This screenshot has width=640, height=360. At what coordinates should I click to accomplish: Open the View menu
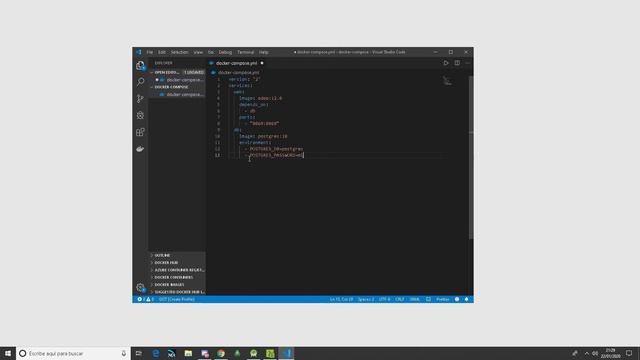198,52
